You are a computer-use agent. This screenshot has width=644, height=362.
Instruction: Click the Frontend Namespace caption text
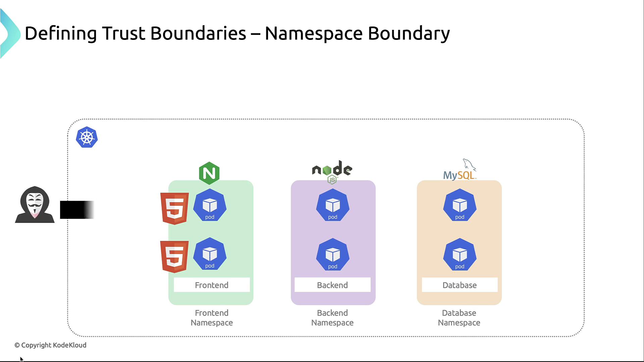[212, 317]
